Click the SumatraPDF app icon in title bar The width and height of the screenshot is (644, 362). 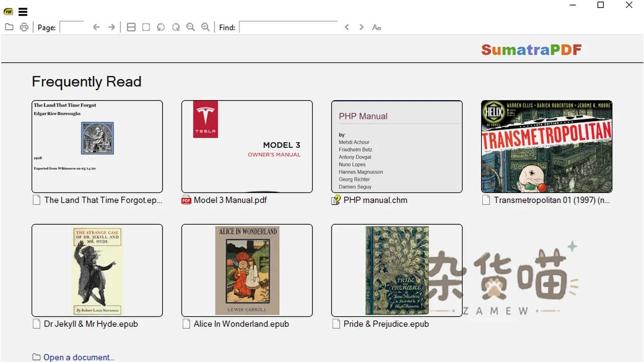point(8,12)
